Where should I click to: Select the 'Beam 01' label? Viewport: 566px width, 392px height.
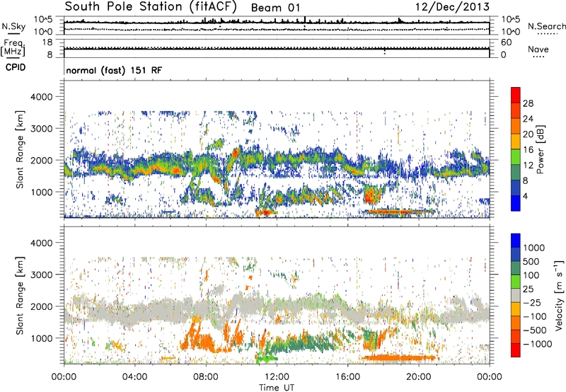(275, 8)
